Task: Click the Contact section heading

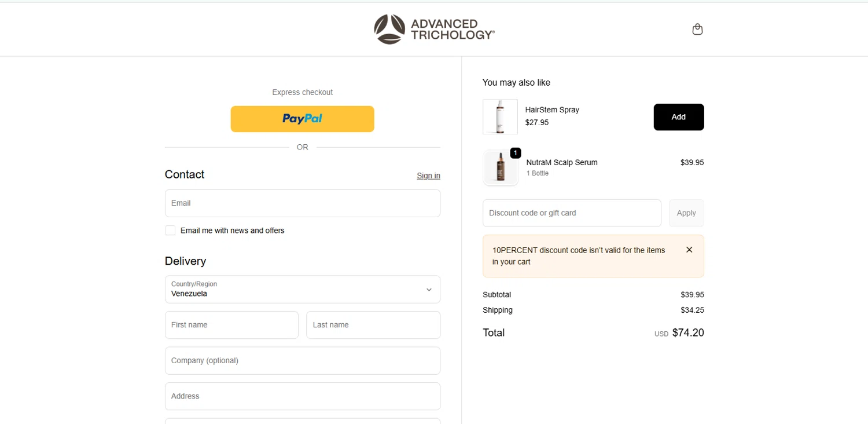Action: click(185, 174)
